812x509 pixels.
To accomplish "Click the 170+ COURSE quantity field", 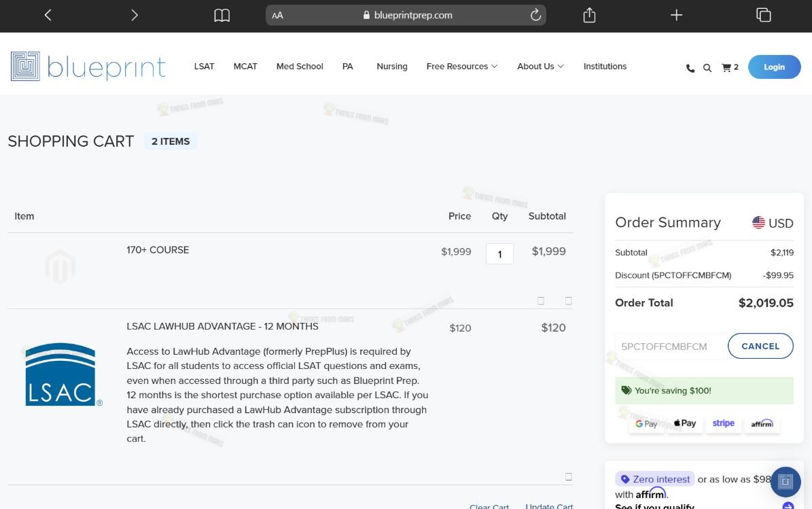I will coord(499,253).
